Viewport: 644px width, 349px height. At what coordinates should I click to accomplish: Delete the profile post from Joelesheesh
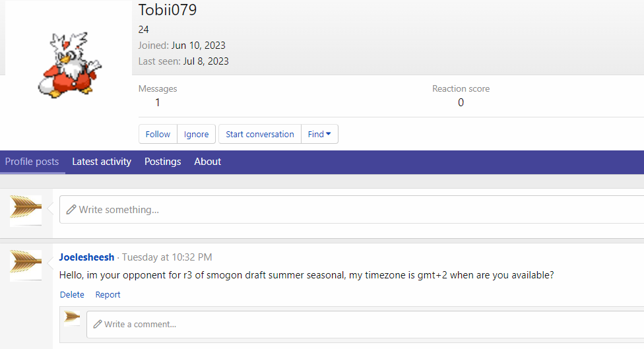click(x=72, y=295)
